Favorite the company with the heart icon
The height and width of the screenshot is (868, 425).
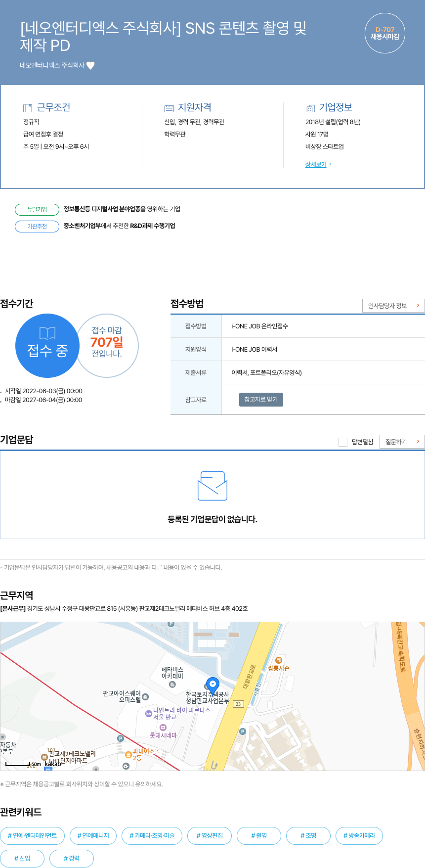tap(90, 65)
